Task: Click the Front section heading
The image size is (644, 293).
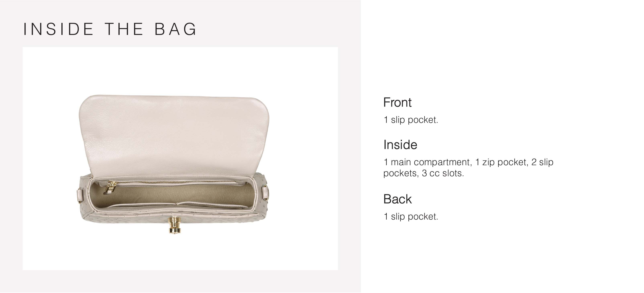Action: pyautogui.click(x=397, y=103)
